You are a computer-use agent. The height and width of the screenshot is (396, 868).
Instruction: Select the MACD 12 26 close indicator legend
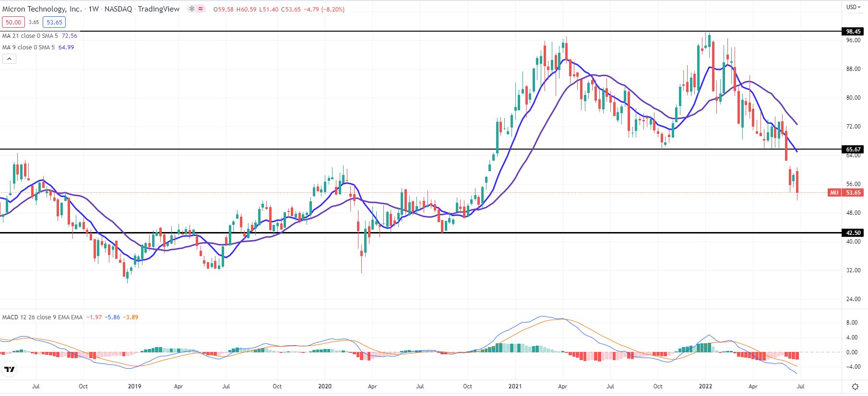click(x=42, y=317)
